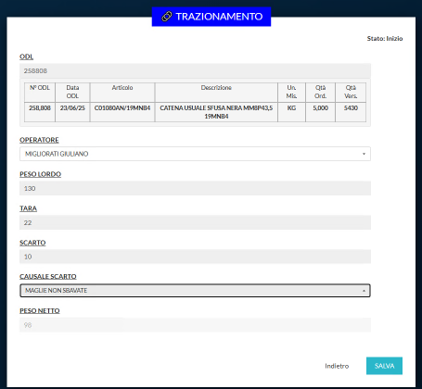Viewport: 422px width, 389px height.
Task: Click table header Qtà Vers.
Action: [351, 92]
